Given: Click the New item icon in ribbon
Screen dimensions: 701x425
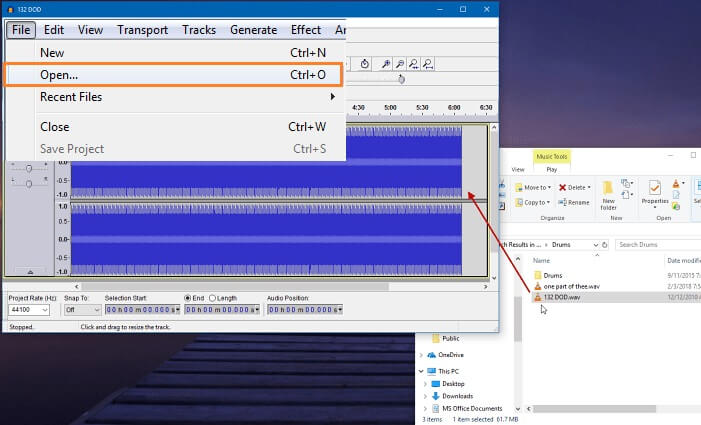Looking at the screenshot, I should 627,183.
